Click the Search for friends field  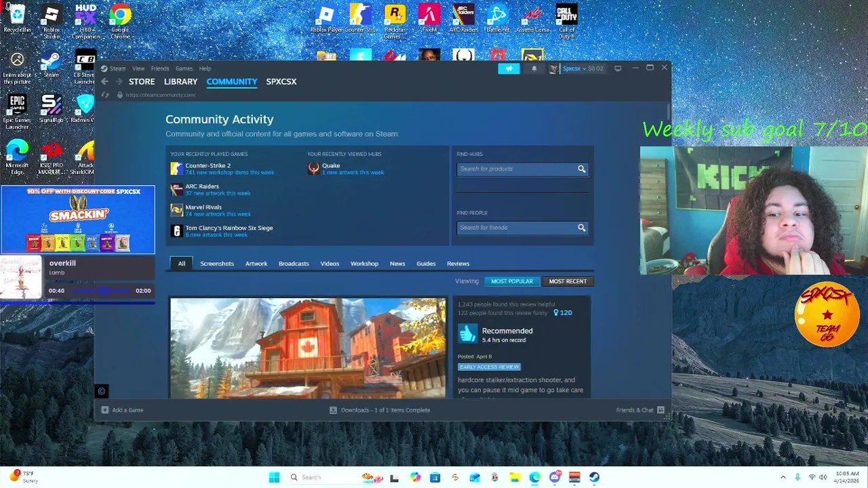tap(516, 228)
